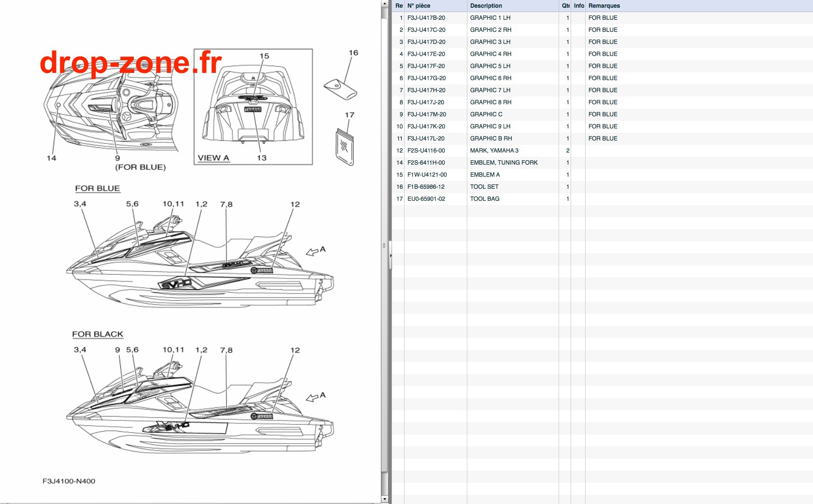813x504 pixels.
Task: Select the GRAPHIC 8 RH description
Action: (491, 102)
